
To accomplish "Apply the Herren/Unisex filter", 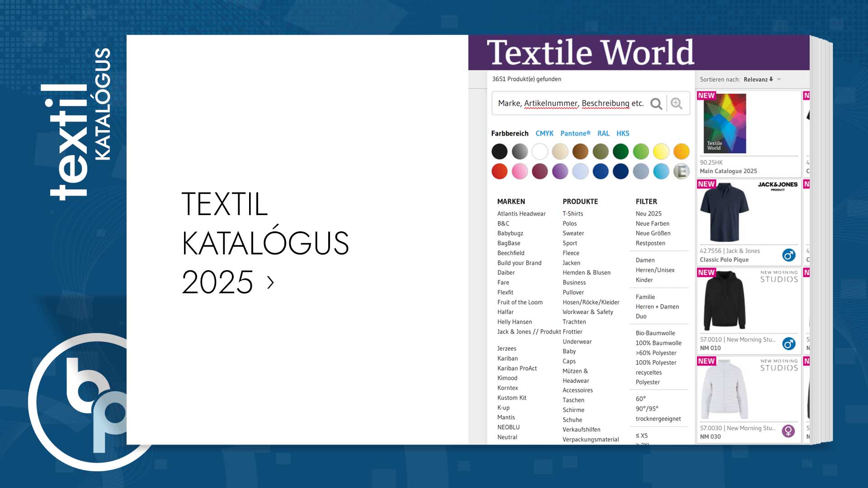I will pos(655,270).
